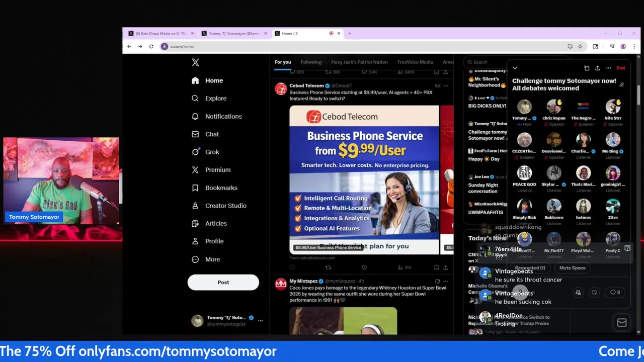The width and height of the screenshot is (644, 362).
Task: Open a new browser tab with plus
Action: click(350, 33)
